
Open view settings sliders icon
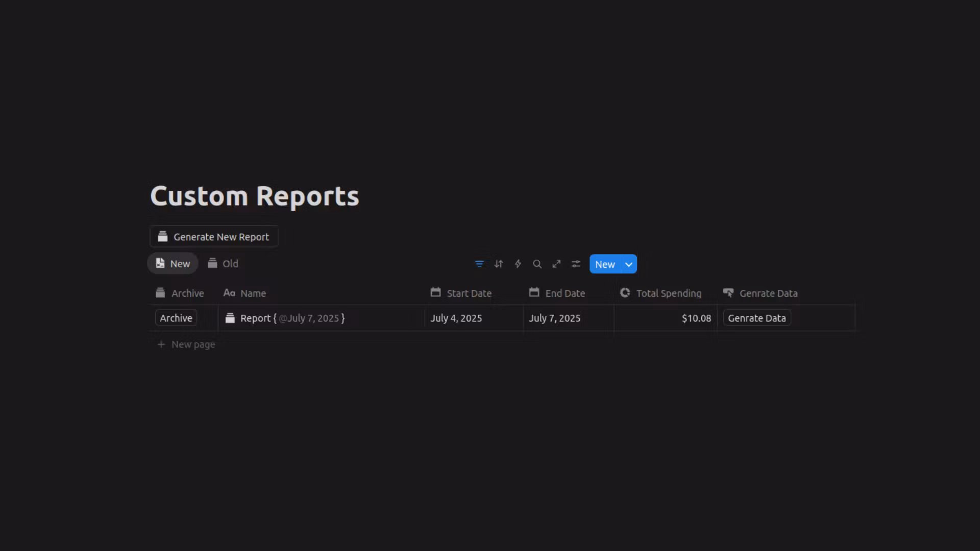click(576, 264)
